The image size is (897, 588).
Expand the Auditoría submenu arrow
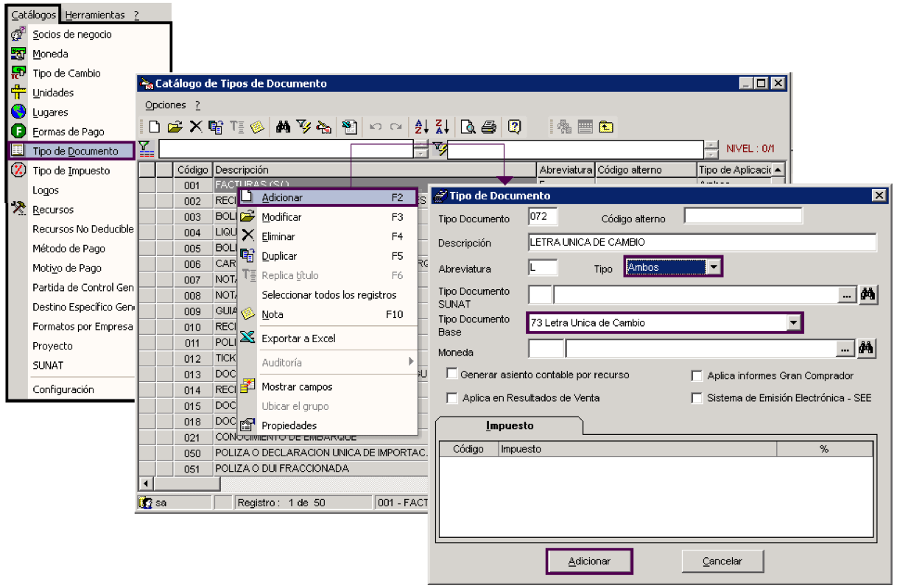[411, 362]
